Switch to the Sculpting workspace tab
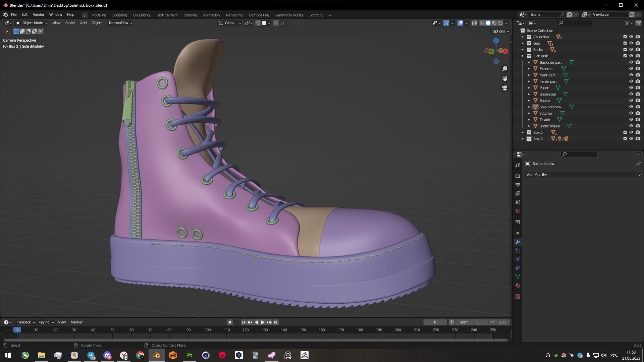Viewport: 644px width, 362px height. tap(119, 15)
